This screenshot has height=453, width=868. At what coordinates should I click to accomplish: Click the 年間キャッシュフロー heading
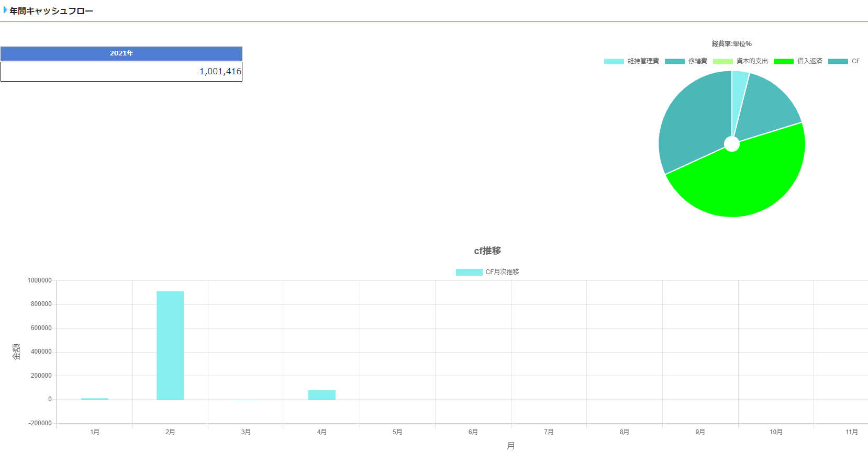pos(51,11)
